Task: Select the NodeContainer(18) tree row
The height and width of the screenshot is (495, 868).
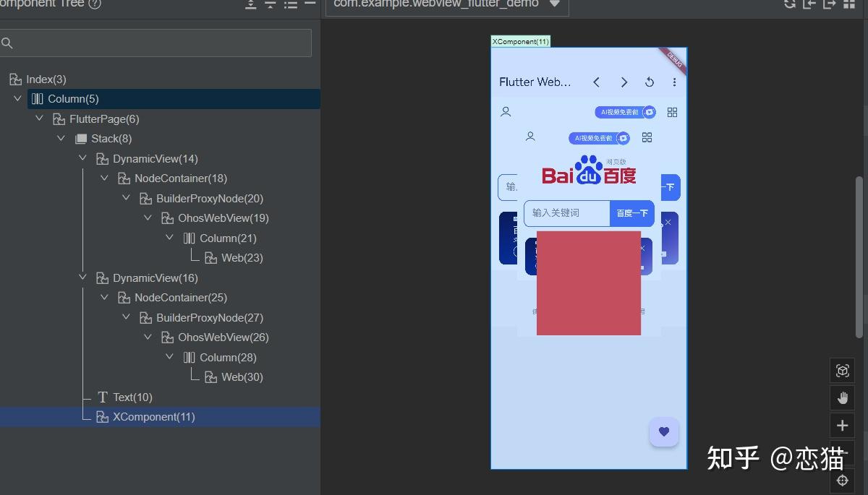Action: pos(160,178)
